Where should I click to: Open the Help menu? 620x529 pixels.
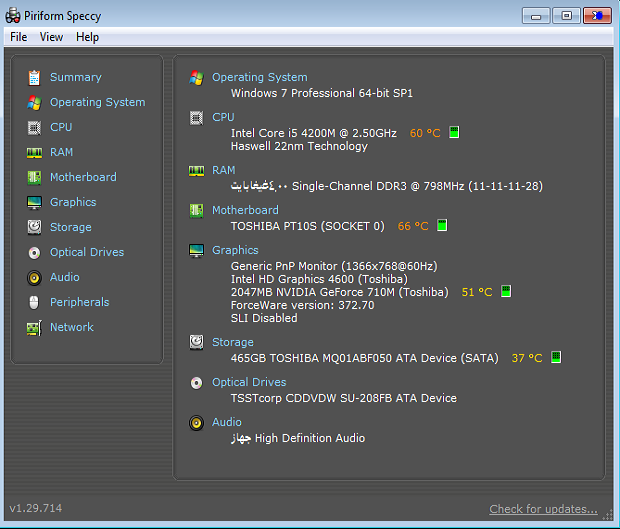pos(87,37)
